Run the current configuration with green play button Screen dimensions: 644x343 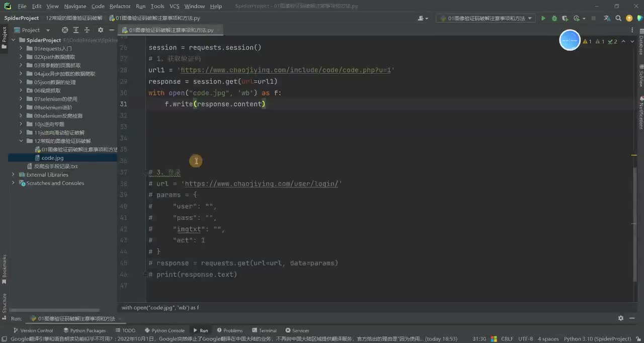tap(543, 18)
